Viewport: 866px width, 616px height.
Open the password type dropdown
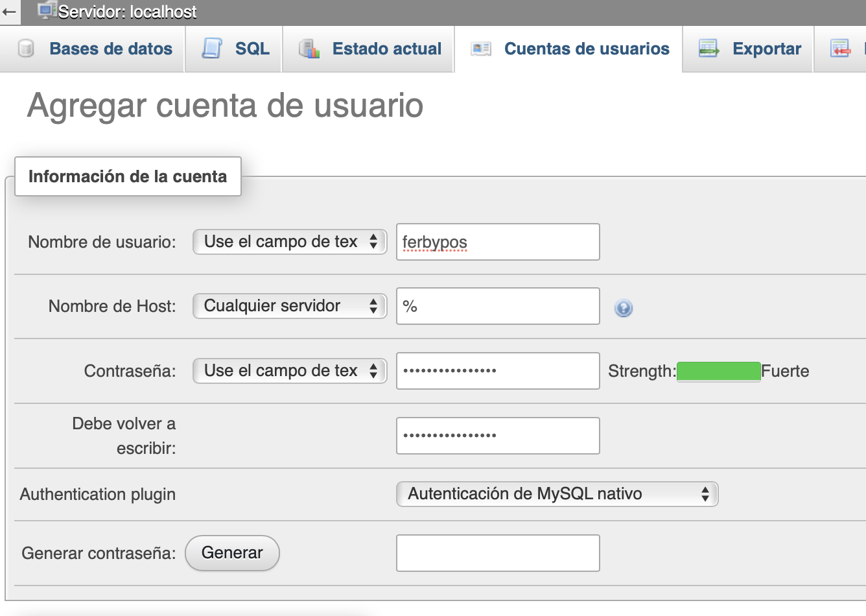290,371
